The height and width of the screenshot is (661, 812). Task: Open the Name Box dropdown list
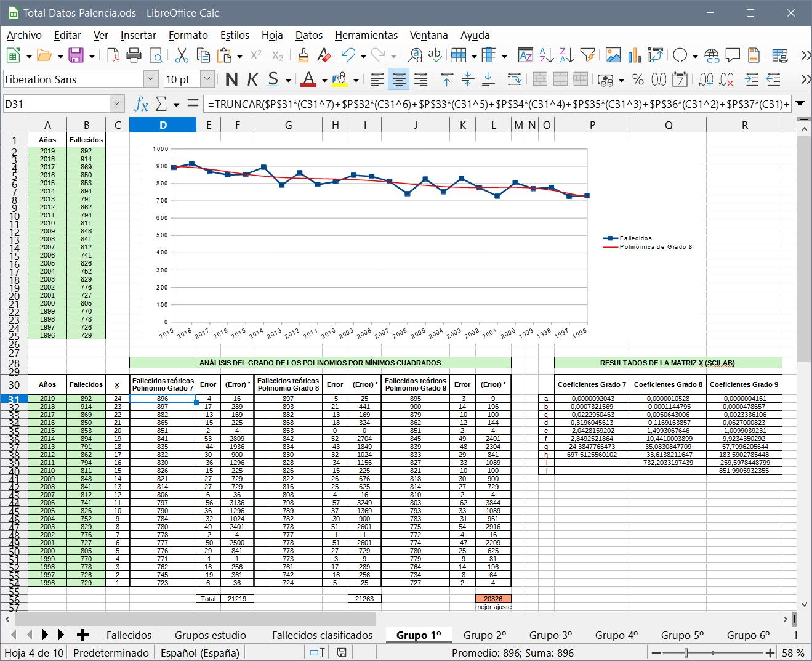[x=117, y=103]
